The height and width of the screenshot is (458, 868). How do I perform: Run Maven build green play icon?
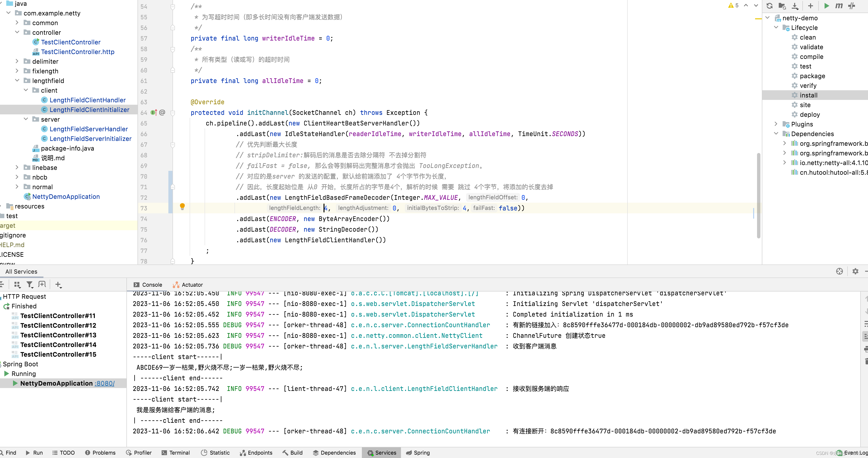coord(827,6)
